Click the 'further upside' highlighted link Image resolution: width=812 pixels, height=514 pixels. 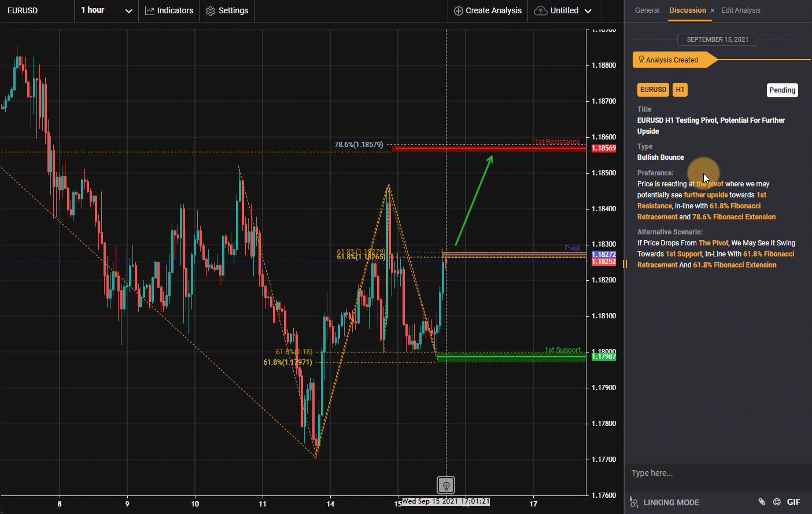click(706, 195)
